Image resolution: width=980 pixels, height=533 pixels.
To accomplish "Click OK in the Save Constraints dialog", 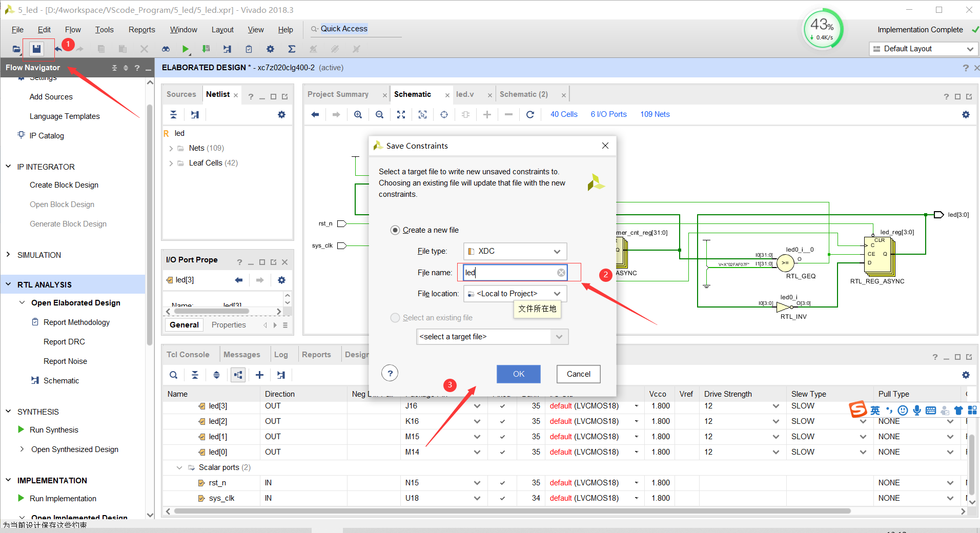I will tap(518, 374).
